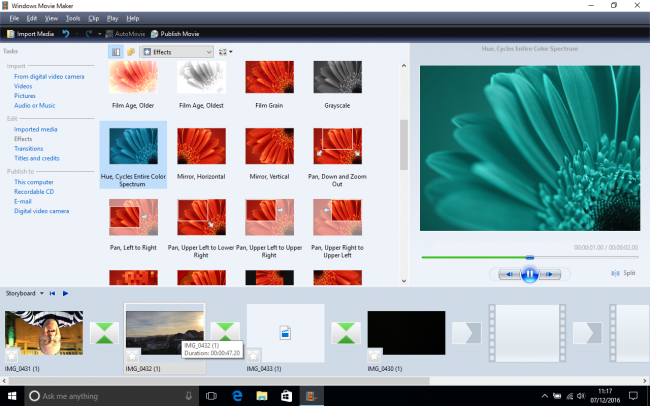
Task: Open the Transitions list link
Action: click(29, 148)
